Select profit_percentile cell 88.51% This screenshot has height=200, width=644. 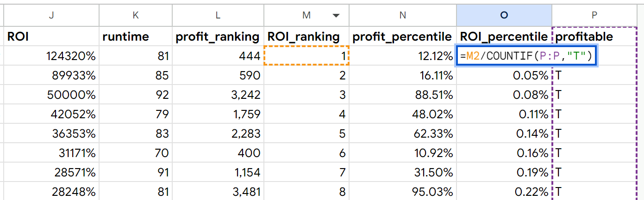pos(402,95)
